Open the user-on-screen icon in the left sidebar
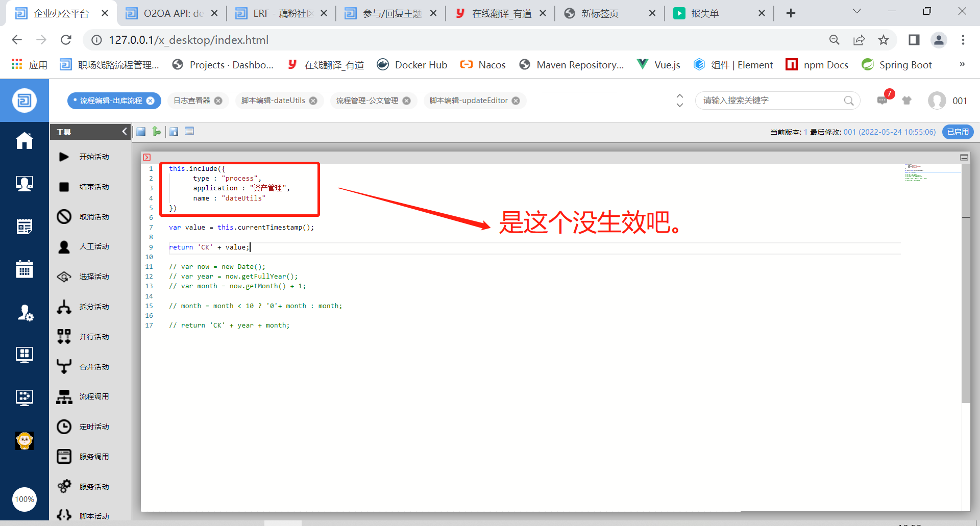980x526 pixels. (24, 183)
